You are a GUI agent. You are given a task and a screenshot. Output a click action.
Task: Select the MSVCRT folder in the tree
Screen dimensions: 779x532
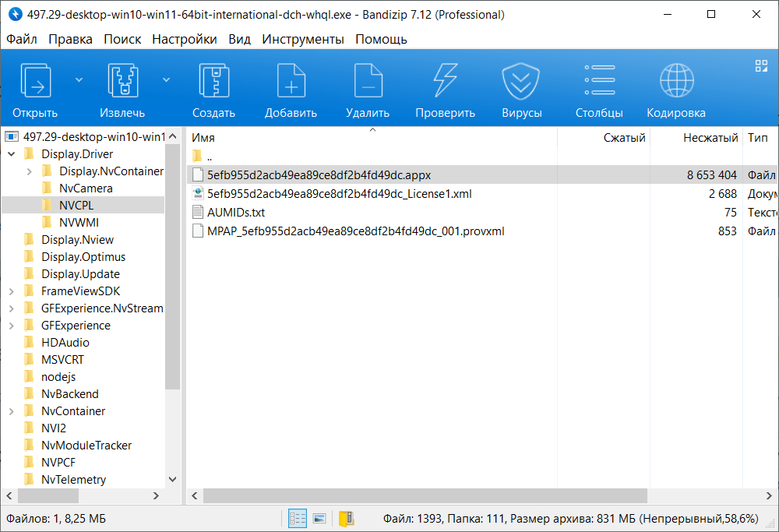click(62, 360)
